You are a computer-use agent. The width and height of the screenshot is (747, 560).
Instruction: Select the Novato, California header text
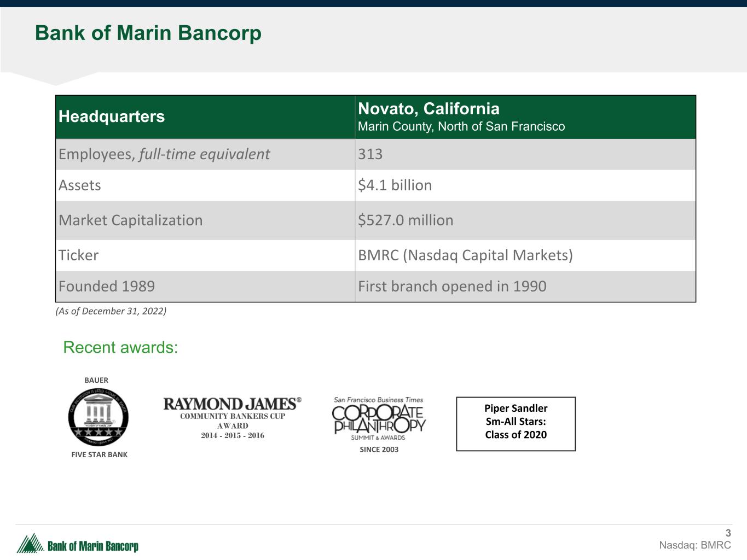point(428,109)
